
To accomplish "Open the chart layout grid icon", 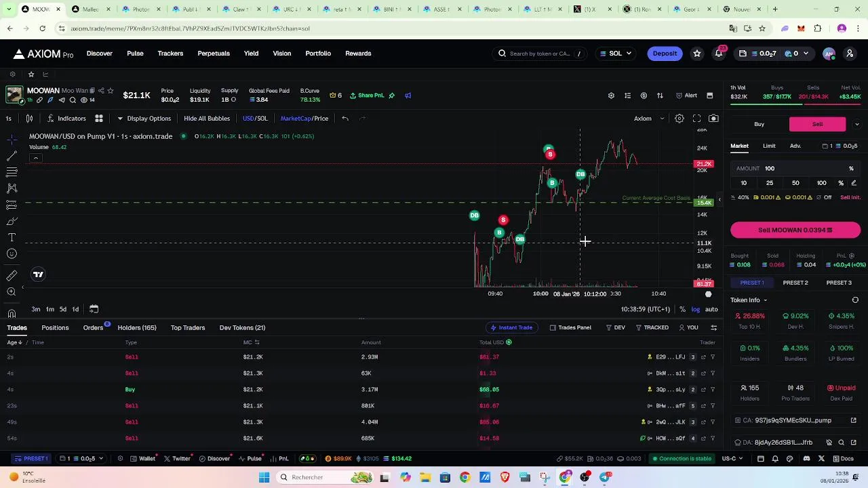I will click(x=99, y=119).
